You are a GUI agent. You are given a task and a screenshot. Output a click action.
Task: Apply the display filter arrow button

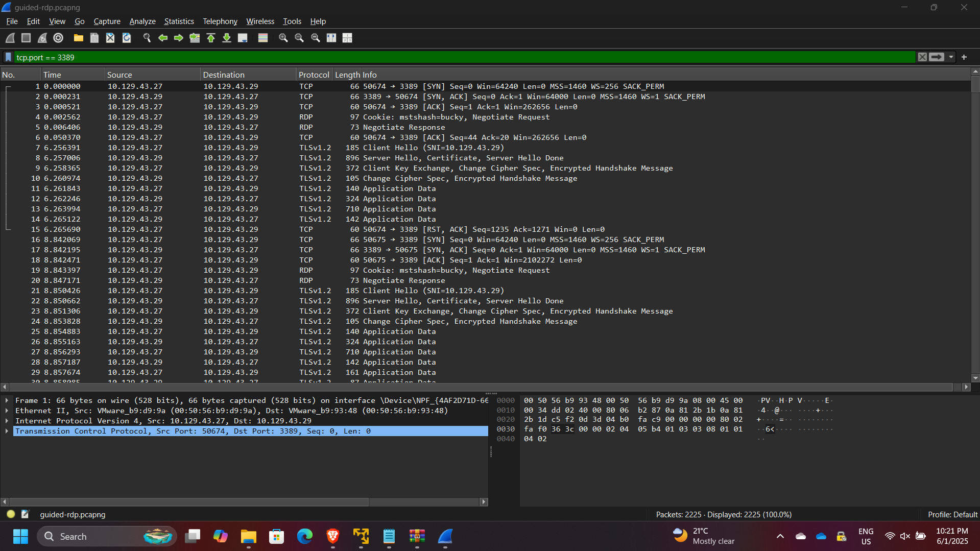(937, 57)
